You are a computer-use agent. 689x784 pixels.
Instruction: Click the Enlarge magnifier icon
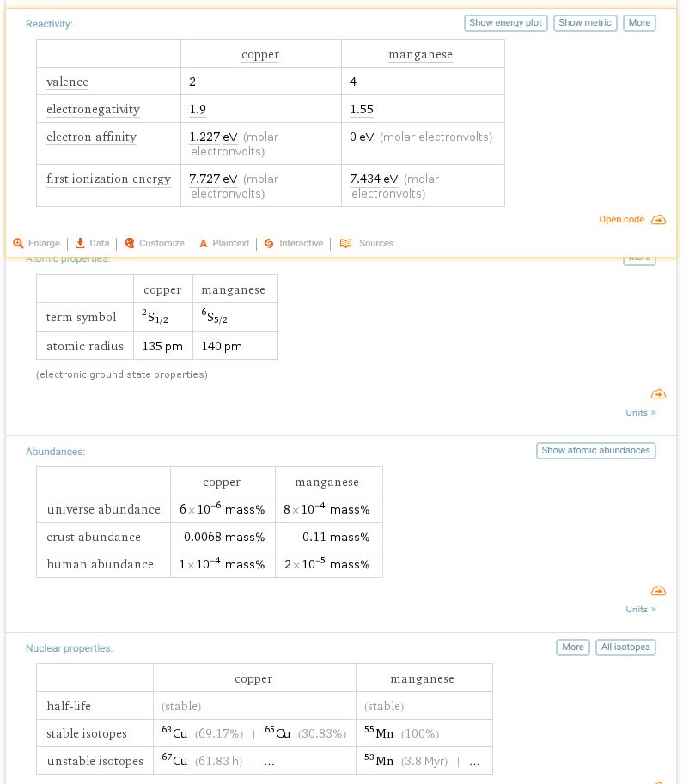(18, 244)
